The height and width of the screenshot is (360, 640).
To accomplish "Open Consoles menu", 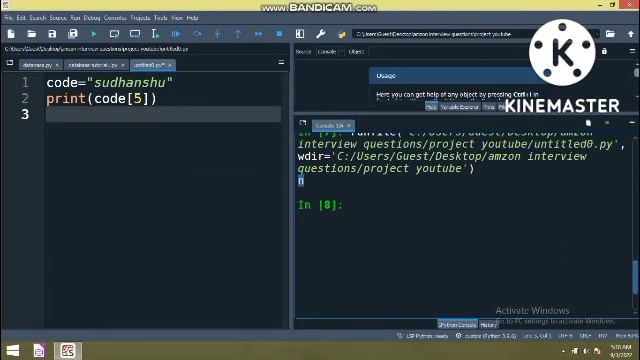I will click(x=116, y=18).
